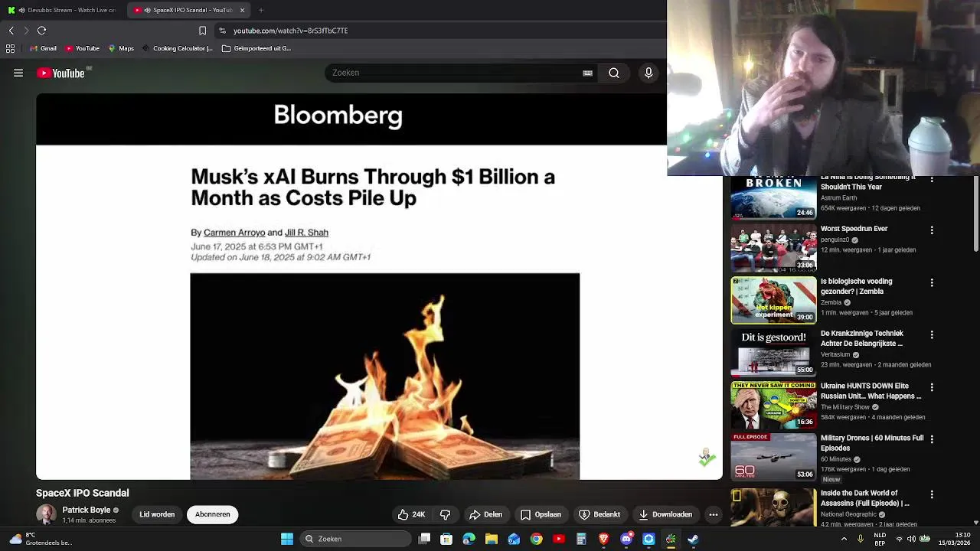Viewport: 980px width, 551px height.
Task: Open the Ukraine HUNTS DOWN thumbnail
Action: (773, 405)
